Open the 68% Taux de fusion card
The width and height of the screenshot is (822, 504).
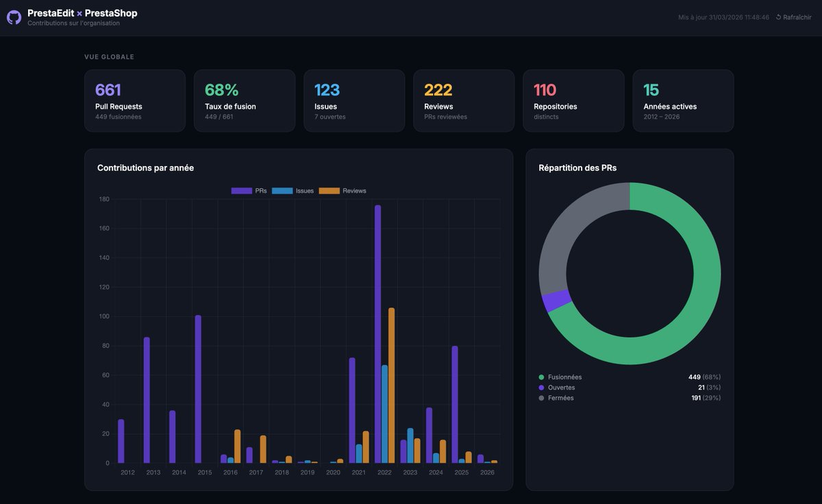pyautogui.click(x=245, y=101)
